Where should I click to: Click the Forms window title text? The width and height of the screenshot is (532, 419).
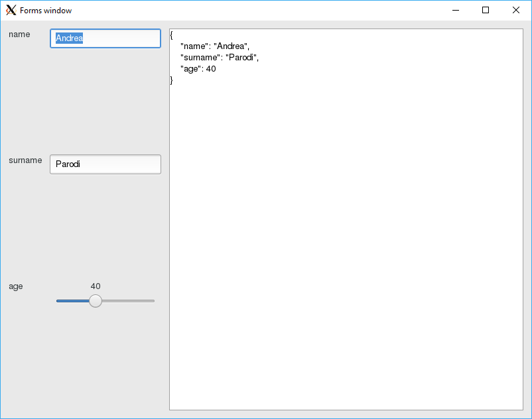click(x=46, y=11)
